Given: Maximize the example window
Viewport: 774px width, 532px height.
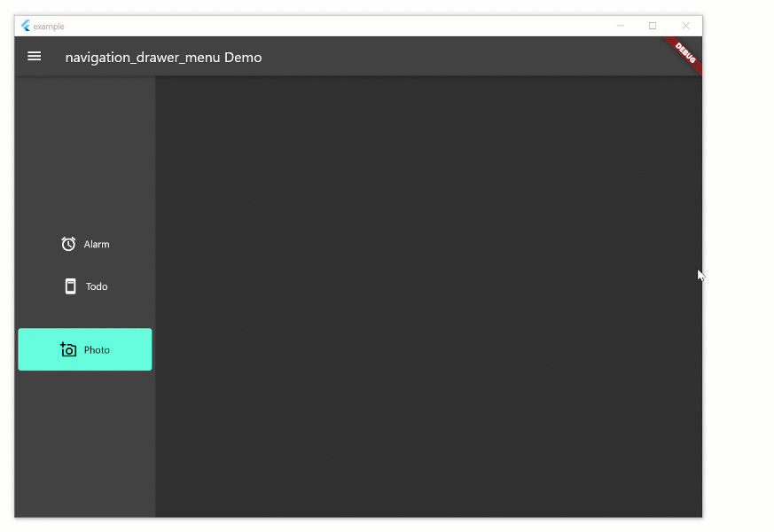Looking at the screenshot, I should (x=653, y=26).
